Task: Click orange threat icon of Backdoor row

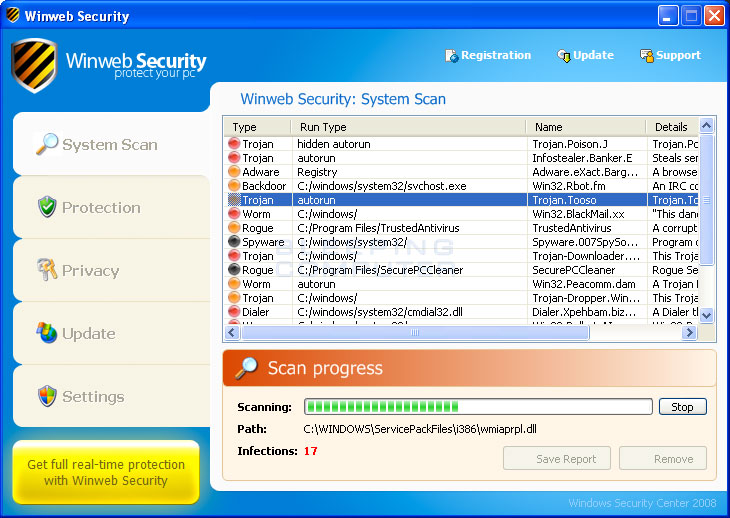Action: tap(234, 185)
